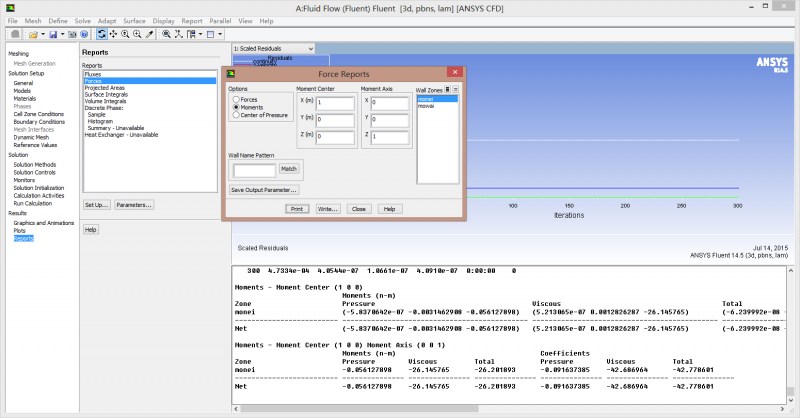Click the Wall Name Pattern field
The image size is (800, 418).
255,170
